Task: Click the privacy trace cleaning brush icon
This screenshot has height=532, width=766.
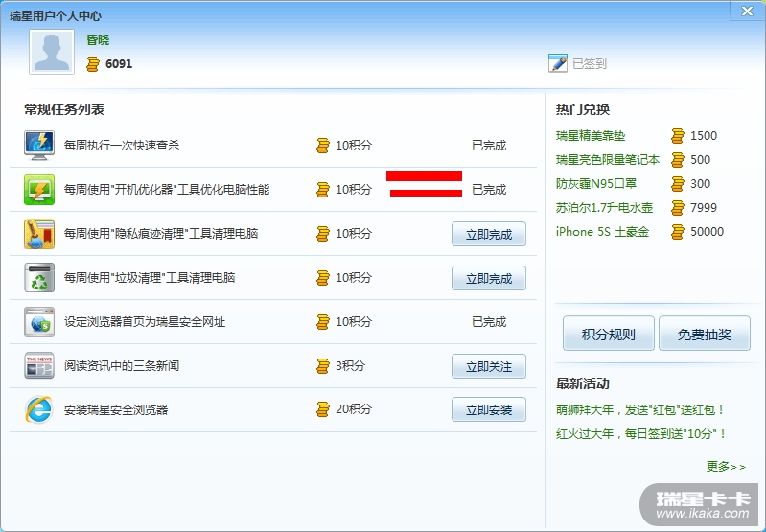Action: pos(39,234)
